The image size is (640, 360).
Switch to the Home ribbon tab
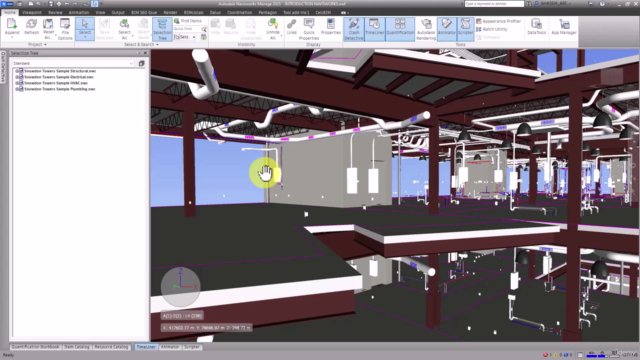(9, 12)
